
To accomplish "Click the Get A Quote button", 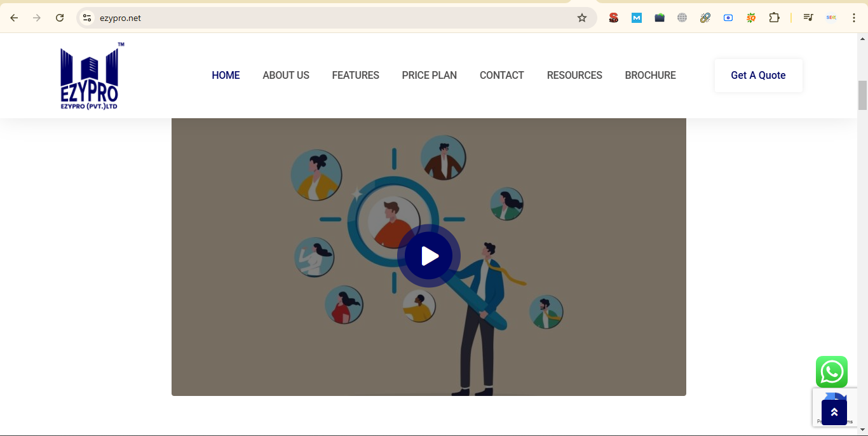I will click(758, 75).
